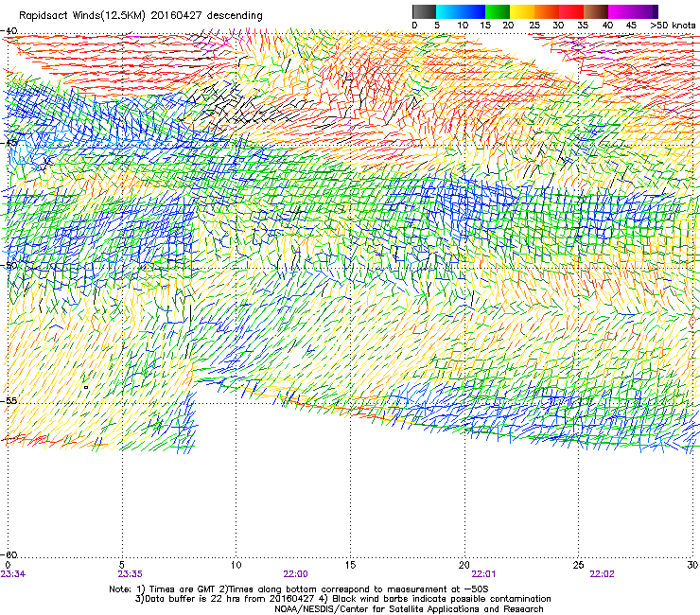Click the gray 0-5 knots legend swatch
This screenshot has width=700, height=615.
pyautogui.click(x=424, y=11)
